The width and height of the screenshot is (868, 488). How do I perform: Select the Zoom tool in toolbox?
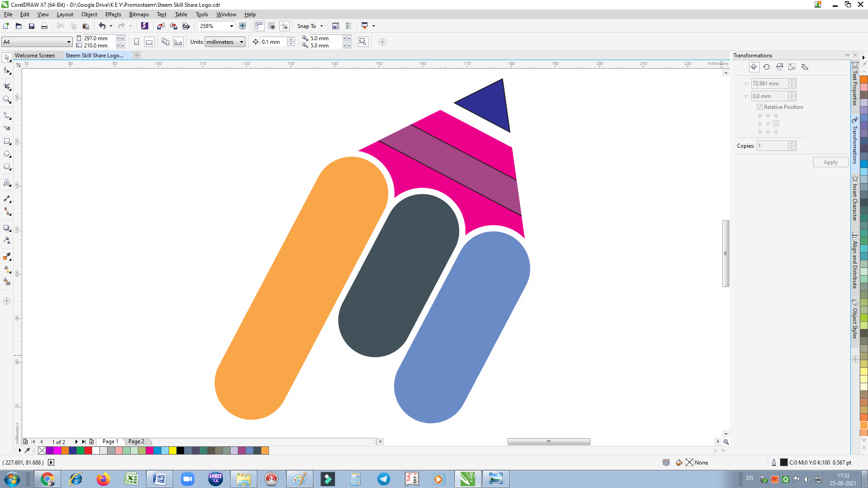7,99
